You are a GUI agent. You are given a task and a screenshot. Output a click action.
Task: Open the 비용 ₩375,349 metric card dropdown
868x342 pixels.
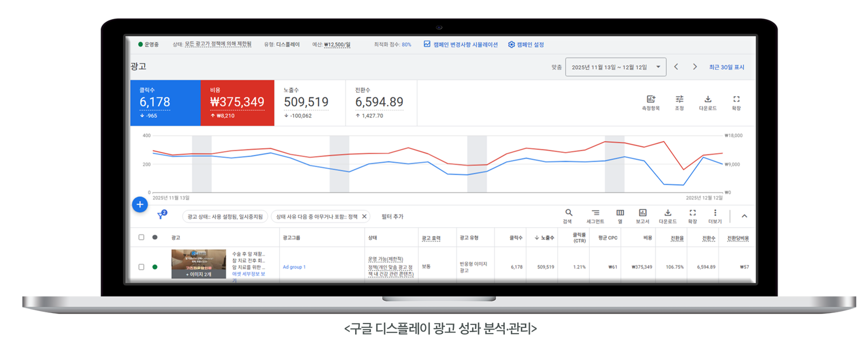(237, 103)
